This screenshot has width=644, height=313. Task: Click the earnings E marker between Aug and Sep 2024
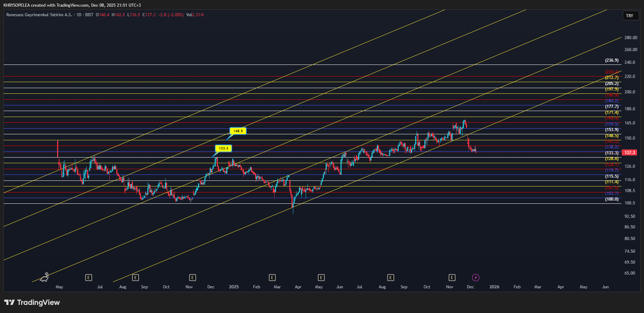coord(135,278)
